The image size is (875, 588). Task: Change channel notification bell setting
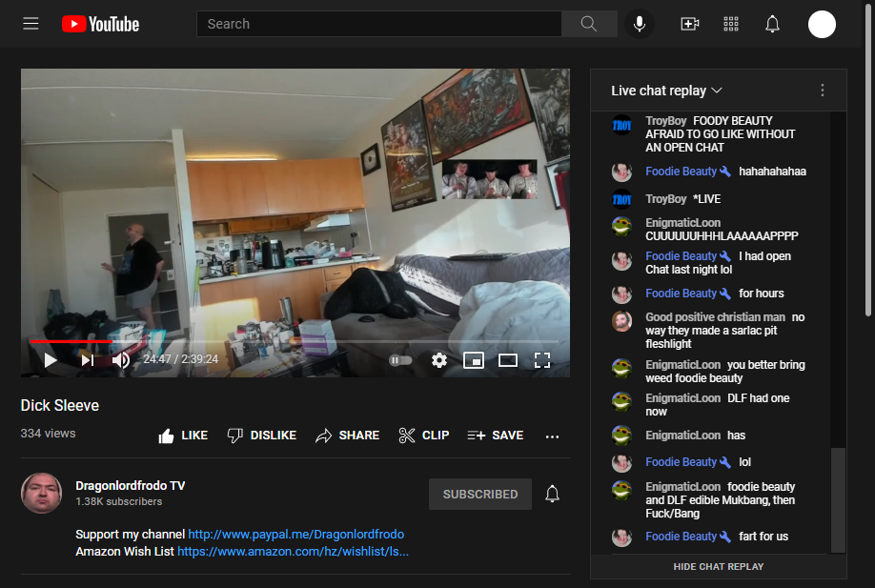point(552,495)
